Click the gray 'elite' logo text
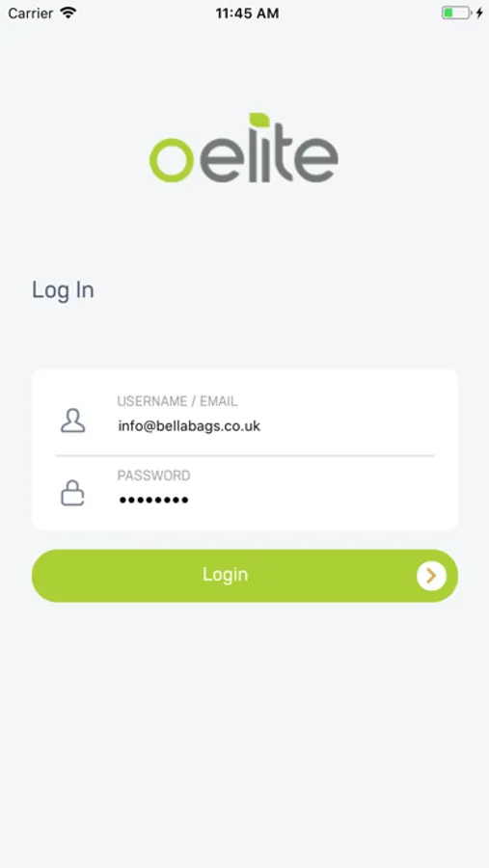Screen dimensions: 489x868 tap(268, 154)
